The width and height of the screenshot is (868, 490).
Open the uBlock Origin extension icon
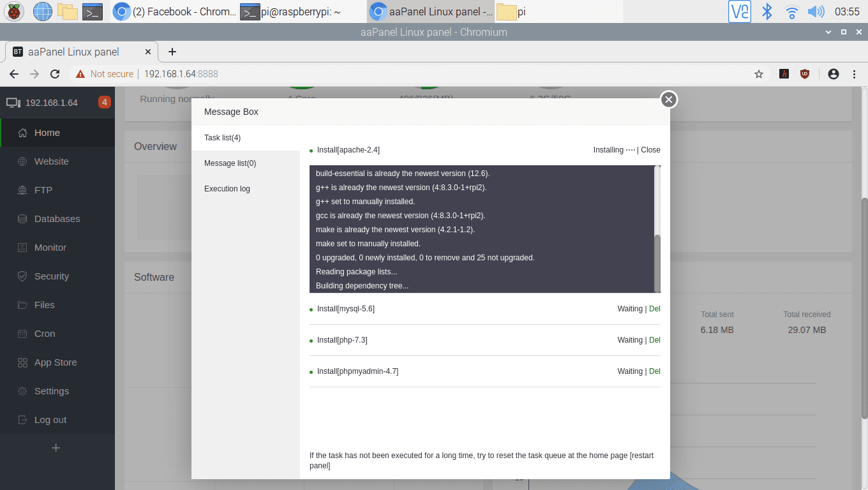tap(805, 74)
